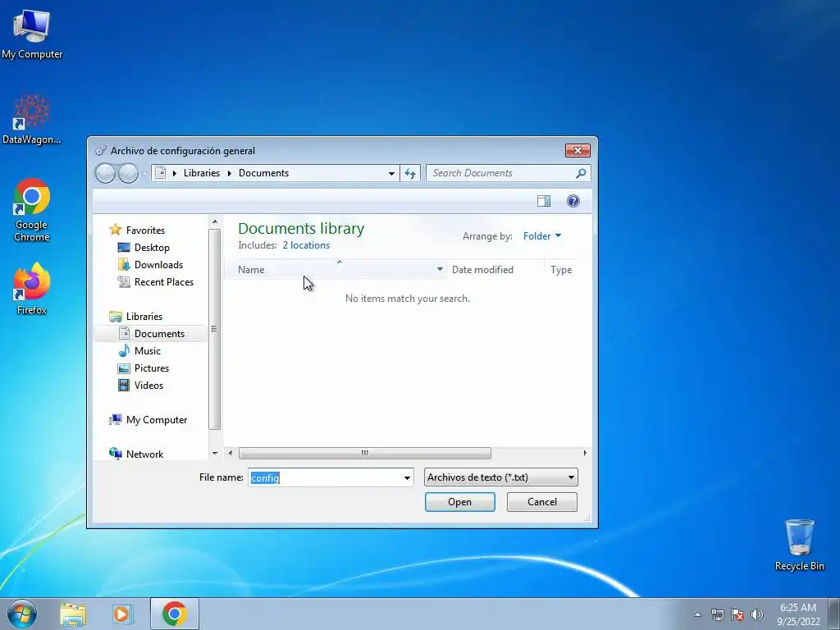840x630 pixels.
Task: Select Libraries in the navigation pane
Action: [144, 317]
